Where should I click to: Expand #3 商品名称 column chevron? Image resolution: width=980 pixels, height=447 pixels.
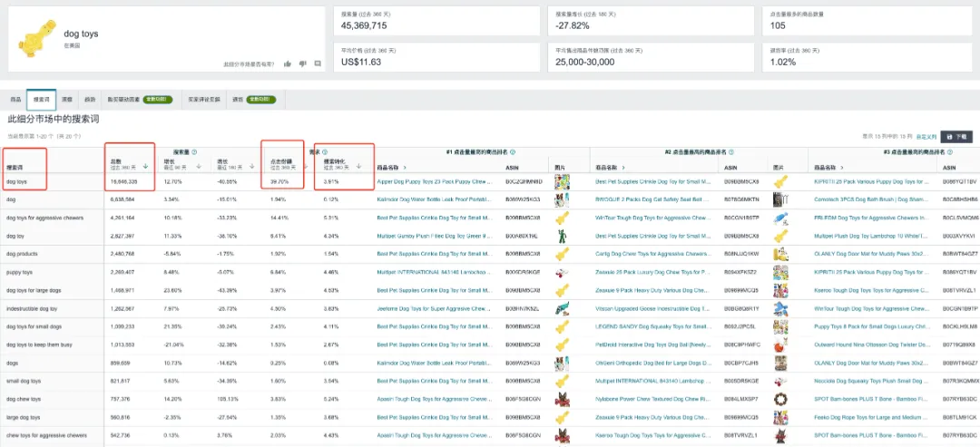point(842,168)
